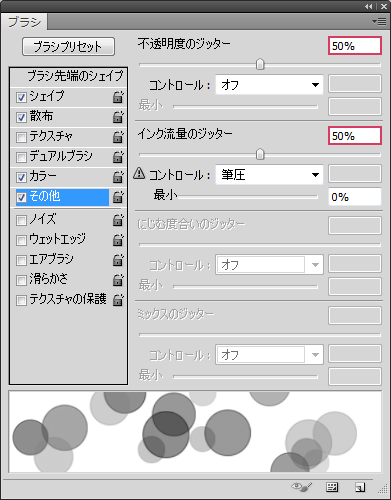This screenshot has width=391, height=500.
Task: Click the warning triangle beside コントロール
Action: [x=139, y=173]
